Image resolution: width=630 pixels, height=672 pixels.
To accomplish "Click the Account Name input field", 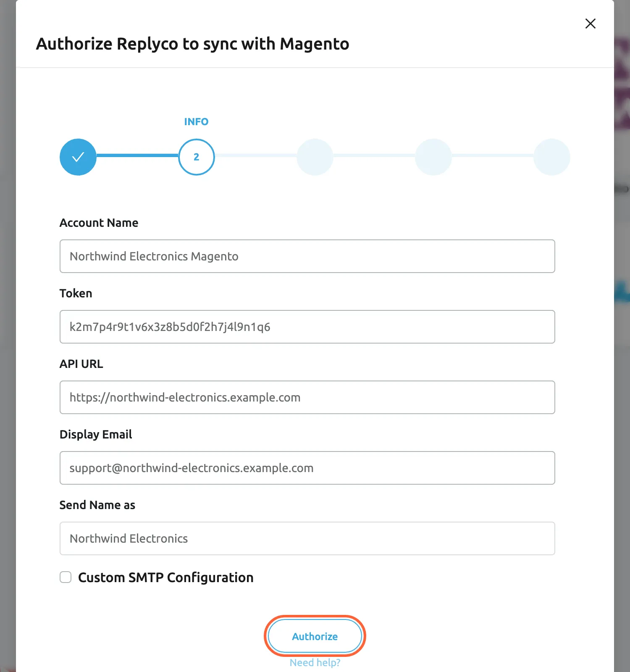I will (x=307, y=256).
